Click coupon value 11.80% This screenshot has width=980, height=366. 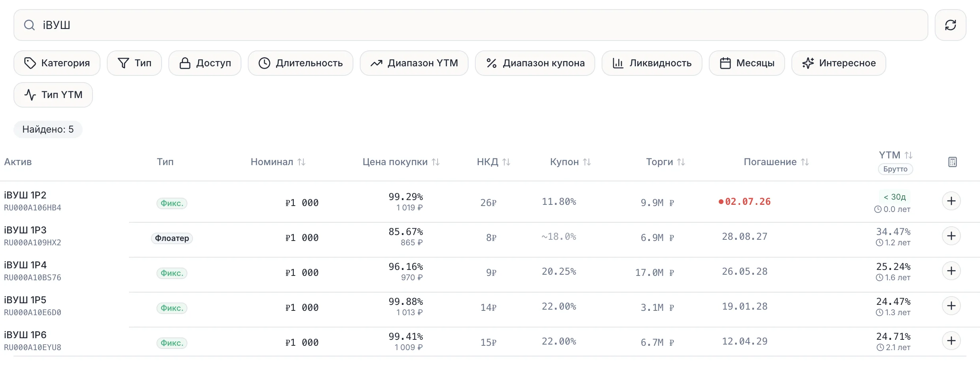[559, 202]
